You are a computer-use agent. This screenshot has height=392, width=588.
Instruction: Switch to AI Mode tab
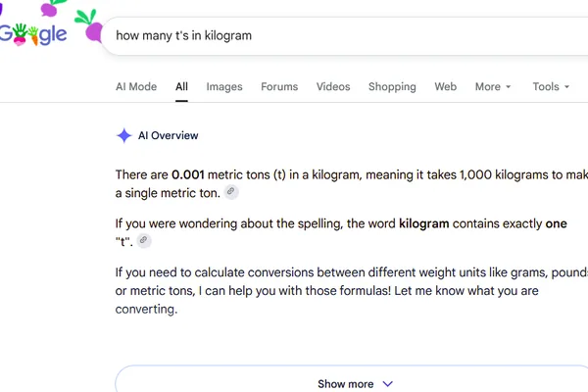click(x=136, y=86)
